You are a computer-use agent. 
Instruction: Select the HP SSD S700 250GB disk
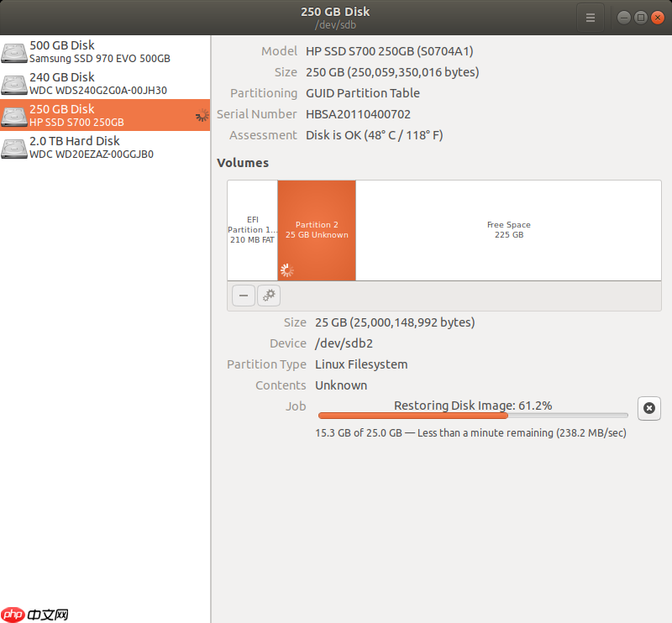point(105,115)
